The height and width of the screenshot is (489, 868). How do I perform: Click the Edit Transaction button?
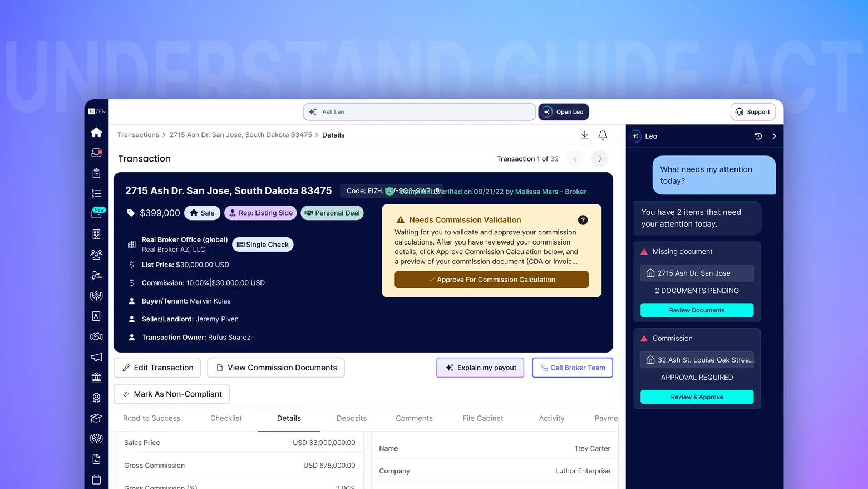[x=157, y=368]
